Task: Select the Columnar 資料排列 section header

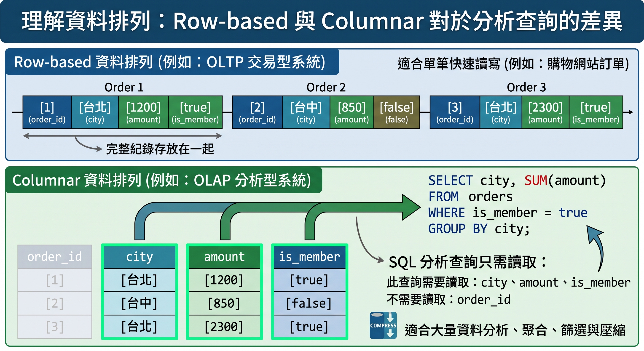Action: [x=164, y=180]
